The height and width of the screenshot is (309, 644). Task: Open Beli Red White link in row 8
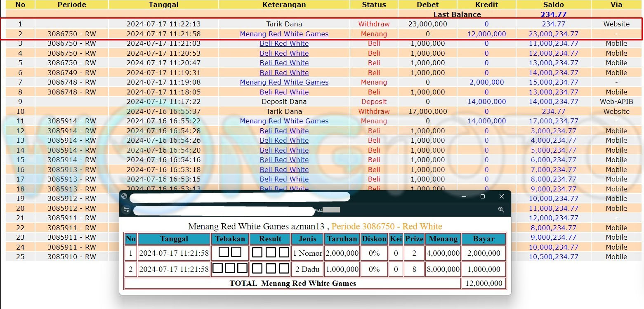[x=284, y=92]
